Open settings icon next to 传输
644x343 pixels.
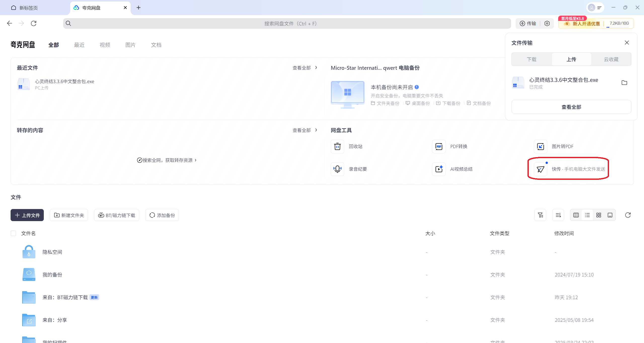(547, 23)
